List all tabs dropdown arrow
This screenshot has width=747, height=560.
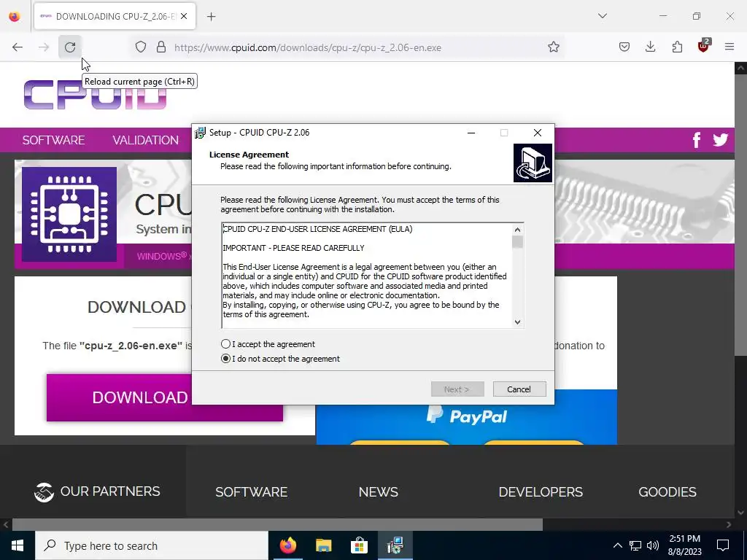(x=602, y=16)
